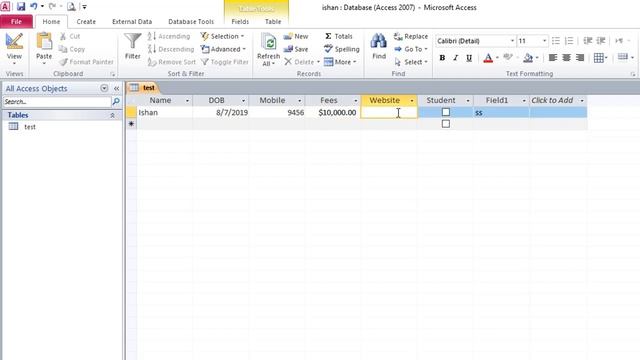Switch to the Create tab
This screenshot has height=360, width=640.
[x=86, y=22]
